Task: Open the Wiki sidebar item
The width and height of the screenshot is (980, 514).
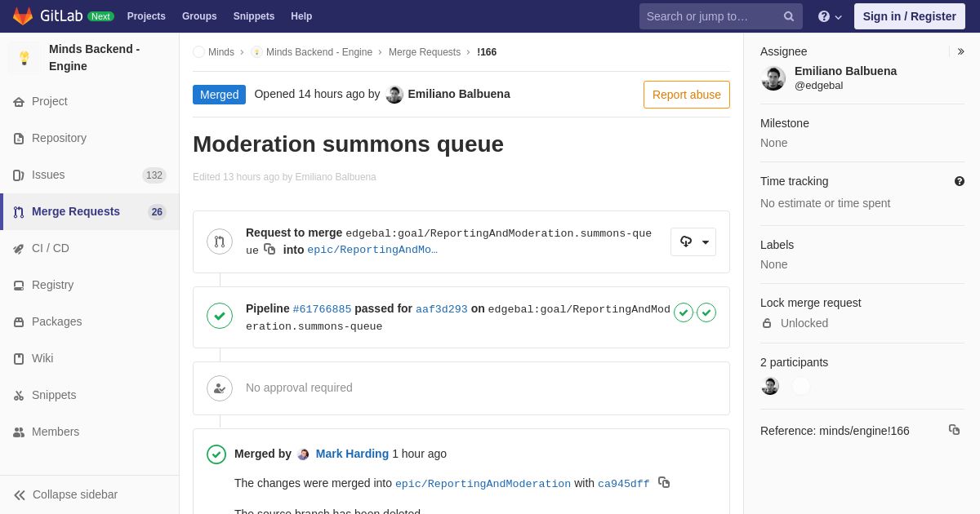Action: click(x=90, y=358)
